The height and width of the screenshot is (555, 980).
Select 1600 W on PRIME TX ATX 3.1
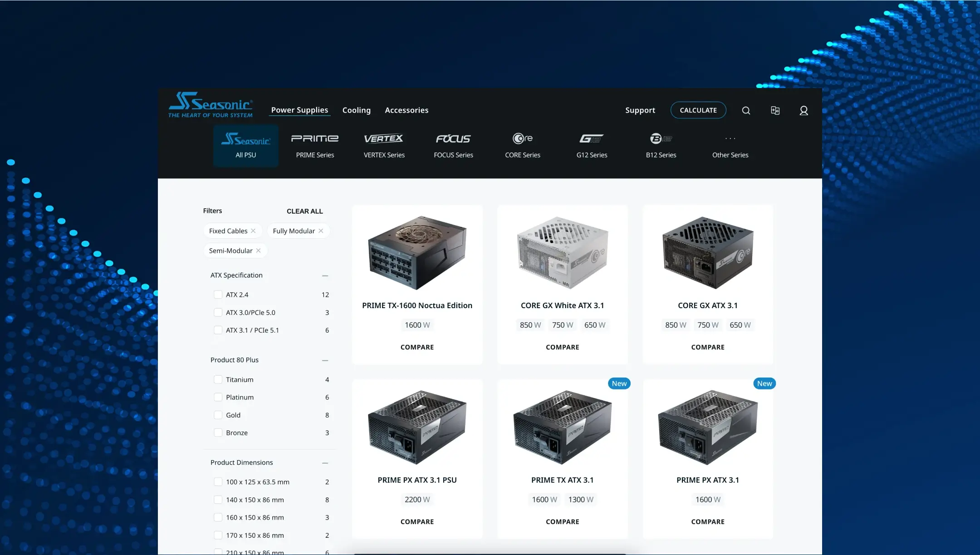coord(544,500)
